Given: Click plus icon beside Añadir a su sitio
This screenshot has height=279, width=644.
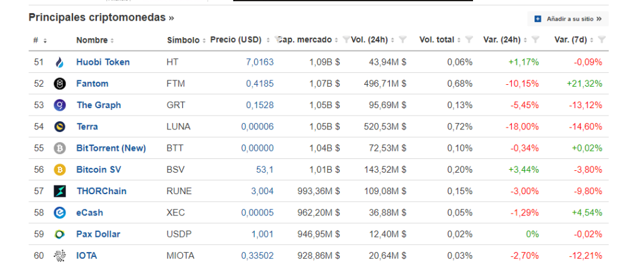Looking at the screenshot, I should [x=538, y=19].
